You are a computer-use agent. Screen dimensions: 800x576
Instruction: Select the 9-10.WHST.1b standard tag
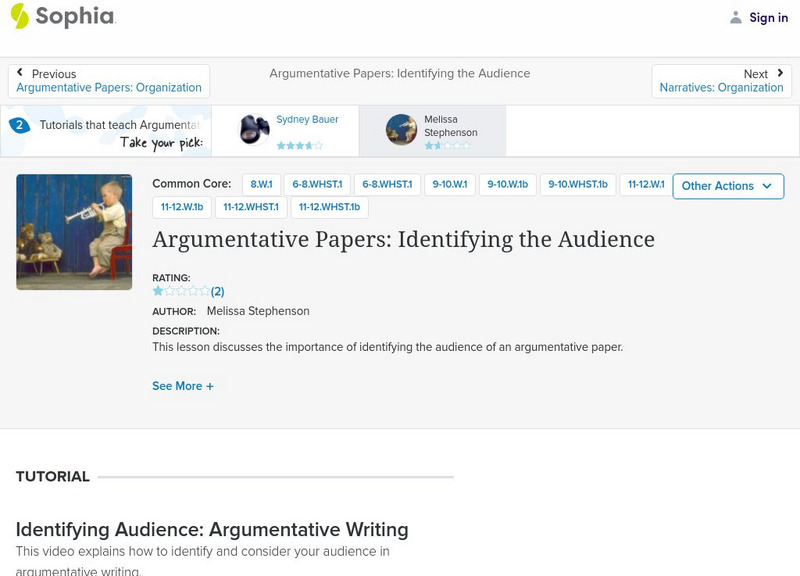575,184
